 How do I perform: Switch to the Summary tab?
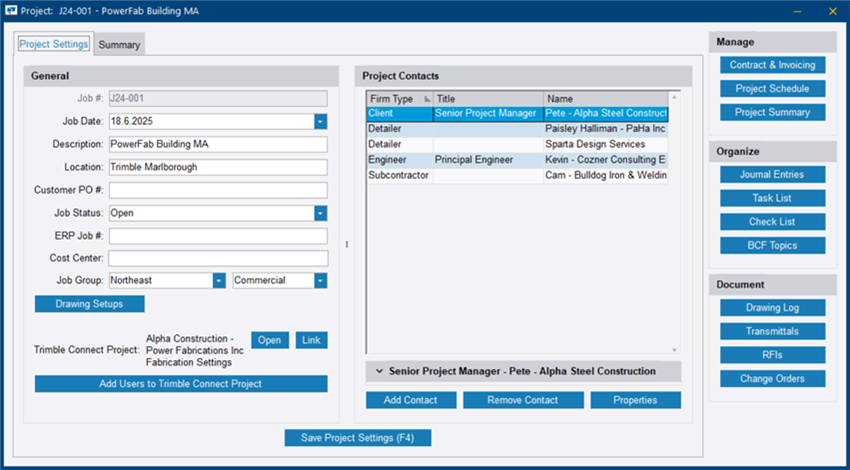pos(119,45)
